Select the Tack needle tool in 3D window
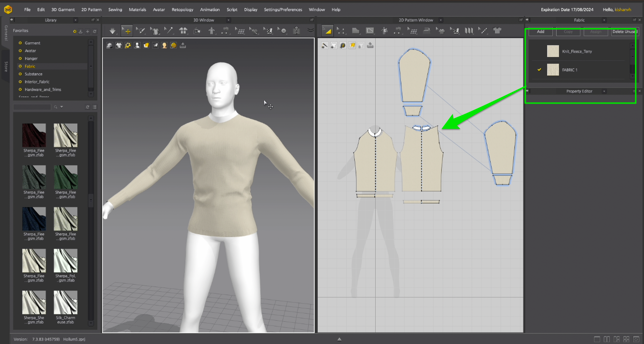 [x=169, y=30]
